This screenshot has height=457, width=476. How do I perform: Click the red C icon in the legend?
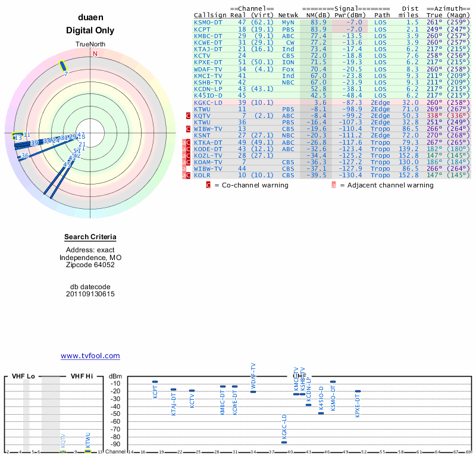(208, 185)
